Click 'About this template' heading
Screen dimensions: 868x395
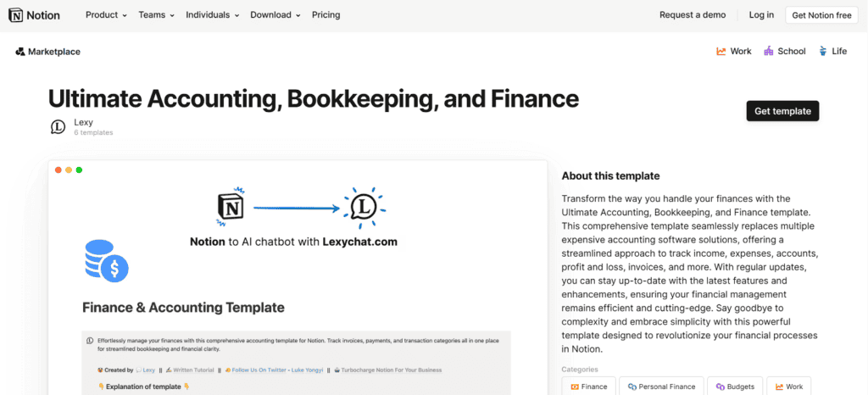click(610, 176)
